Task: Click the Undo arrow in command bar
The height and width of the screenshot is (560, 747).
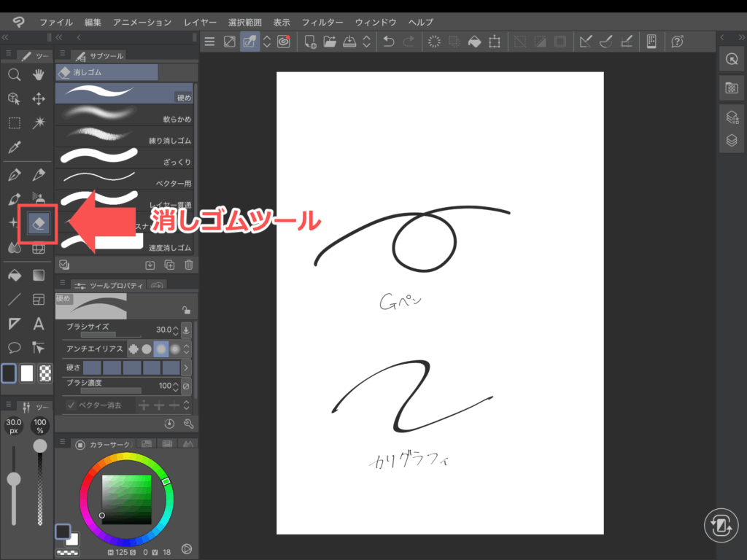Action: 389,42
